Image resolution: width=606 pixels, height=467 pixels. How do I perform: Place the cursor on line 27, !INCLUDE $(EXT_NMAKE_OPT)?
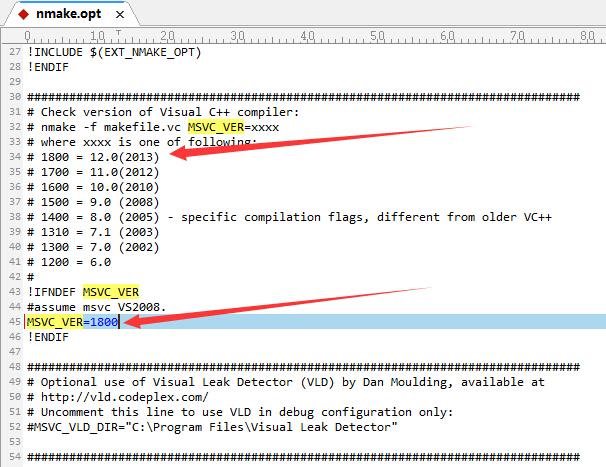114,52
